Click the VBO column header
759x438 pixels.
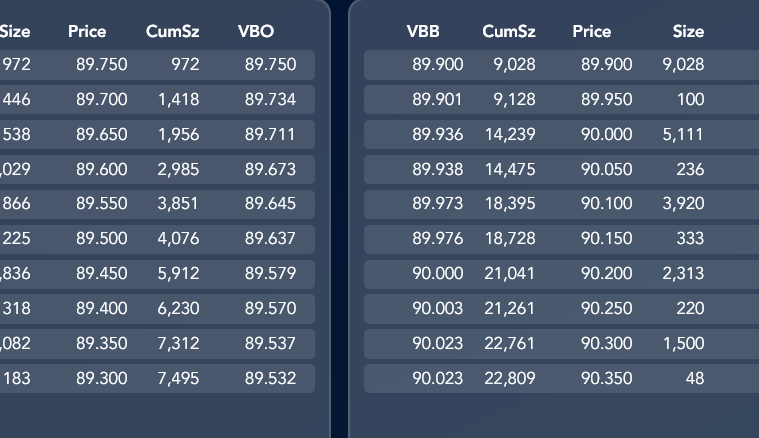coord(256,31)
